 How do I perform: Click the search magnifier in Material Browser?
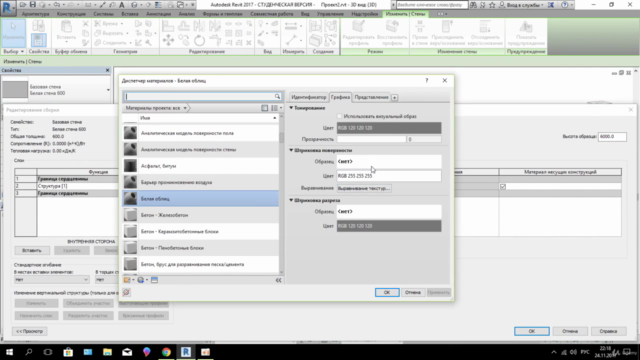pyautogui.click(x=278, y=97)
